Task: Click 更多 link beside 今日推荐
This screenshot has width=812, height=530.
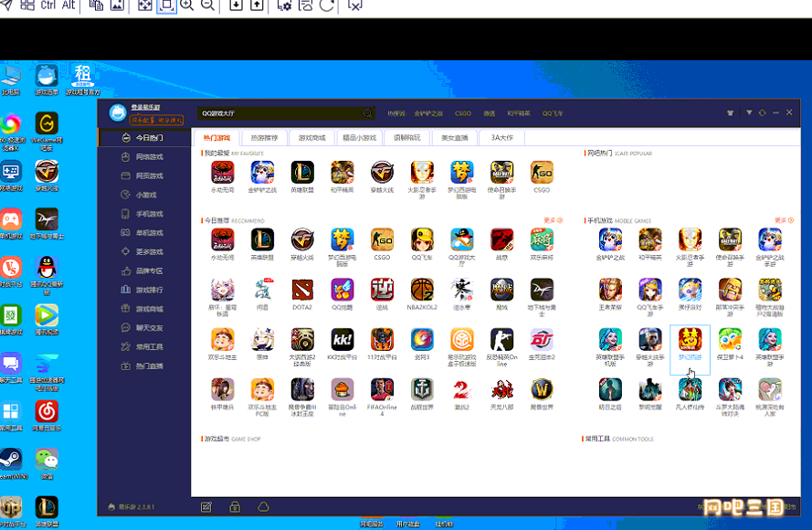Action: (554, 220)
